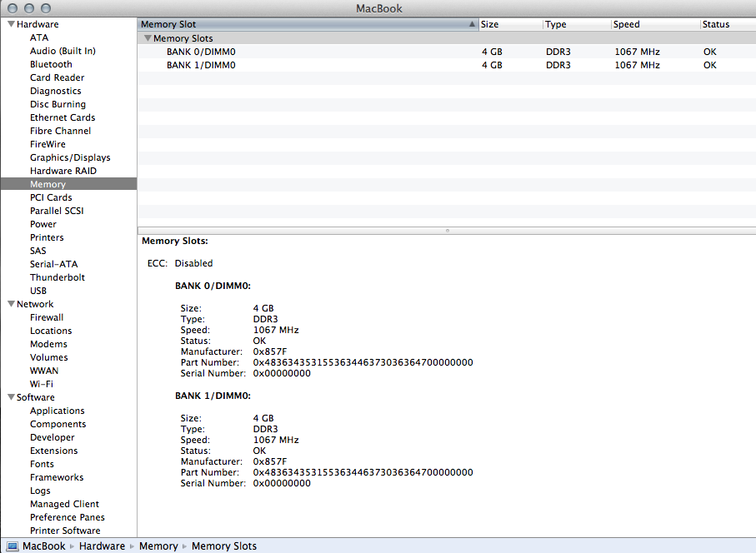
Task: Select Audio (Built In) in the sidebar
Action: coord(63,51)
